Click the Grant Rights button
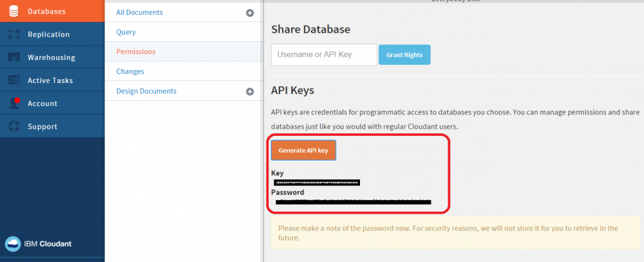Viewport: 644px width, 262px height. [404, 55]
